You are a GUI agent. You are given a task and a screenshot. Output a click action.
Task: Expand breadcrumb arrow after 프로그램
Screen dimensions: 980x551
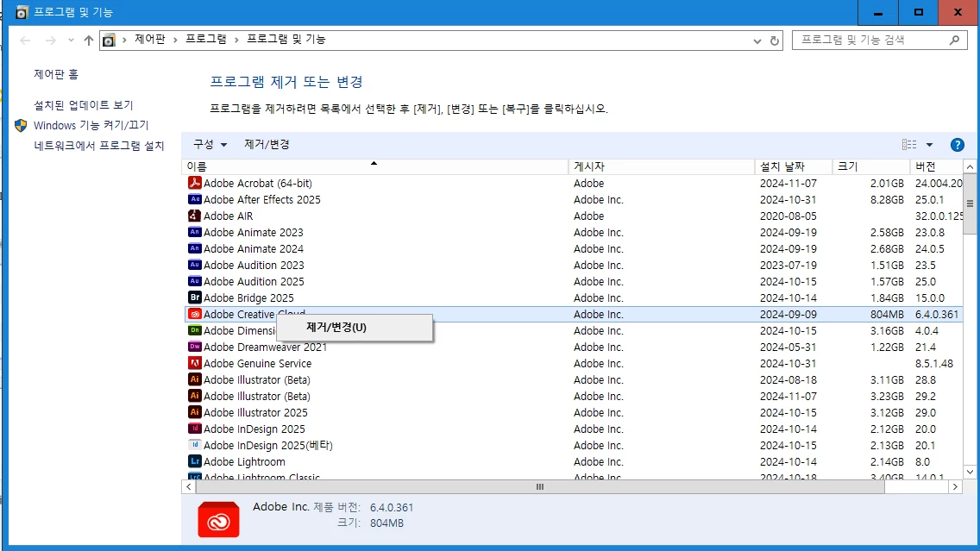coord(236,40)
